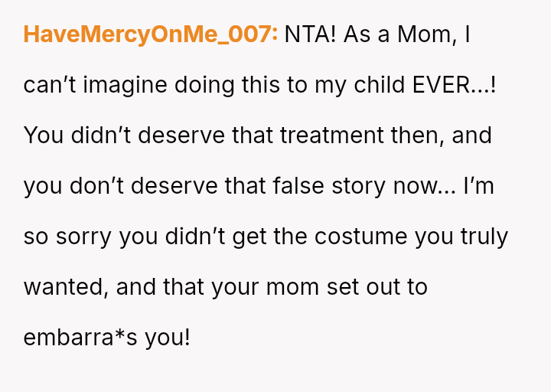The height and width of the screenshot is (392, 551).
Task: Click the final word "you!" in the comment
Action: tap(166, 337)
